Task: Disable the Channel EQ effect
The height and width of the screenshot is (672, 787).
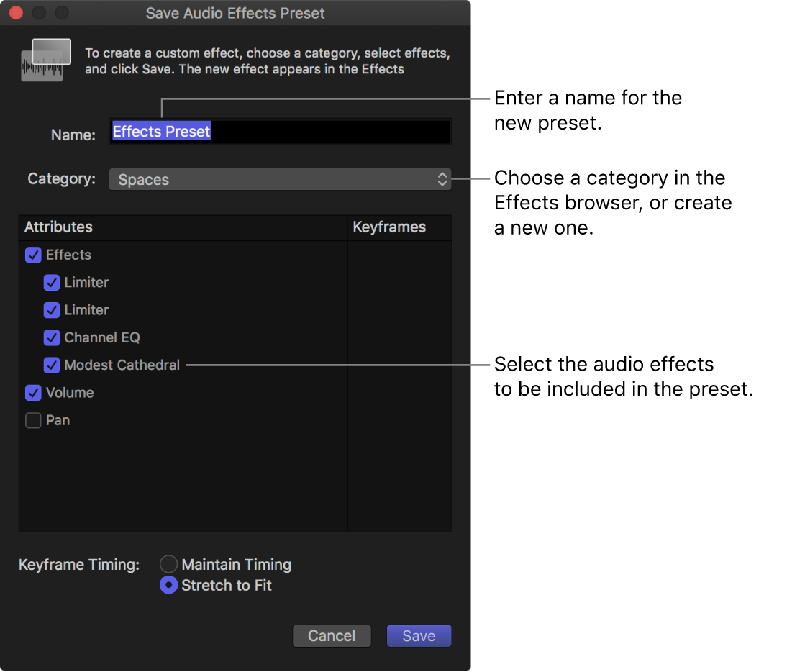Action: 51,337
